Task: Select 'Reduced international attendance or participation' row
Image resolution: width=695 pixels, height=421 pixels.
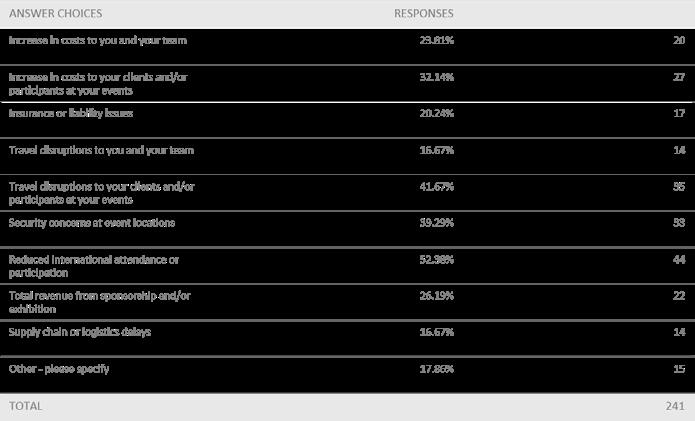Action: (x=348, y=265)
